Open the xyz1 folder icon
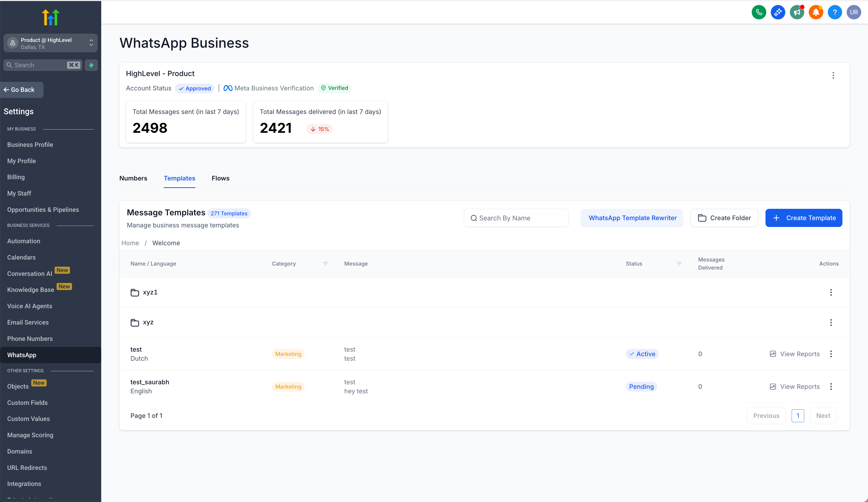This screenshot has height=502, width=868. pyautogui.click(x=135, y=292)
